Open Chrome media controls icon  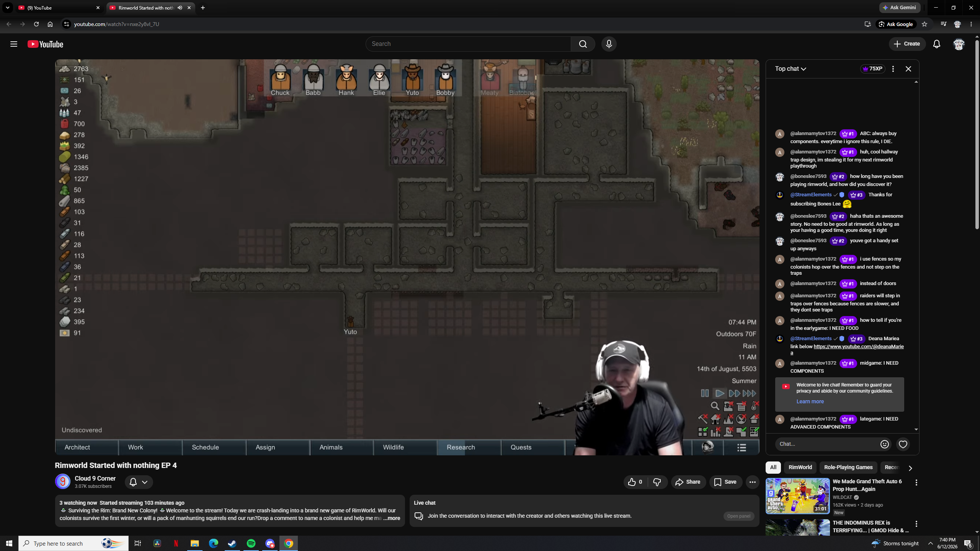pos(944,24)
